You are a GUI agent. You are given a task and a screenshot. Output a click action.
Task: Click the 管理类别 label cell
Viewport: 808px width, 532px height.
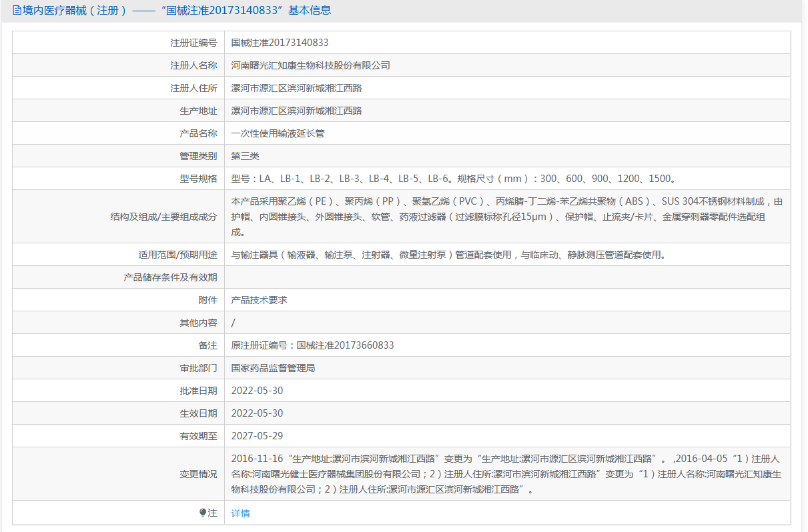[118, 156]
